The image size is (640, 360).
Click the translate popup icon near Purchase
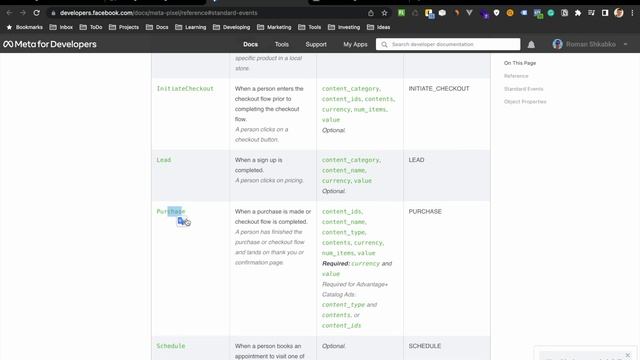[181, 221]
